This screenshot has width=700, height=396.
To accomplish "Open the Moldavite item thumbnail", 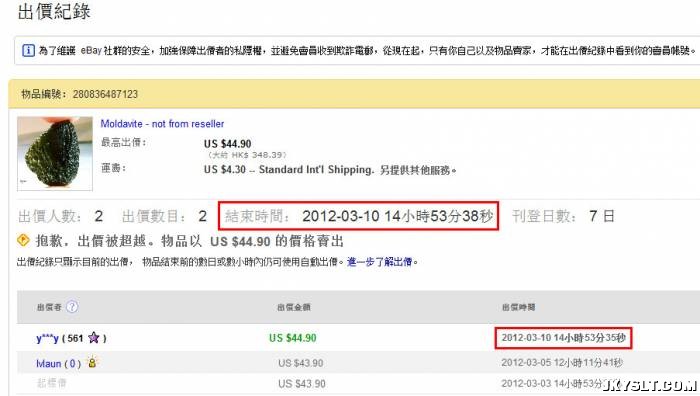I will click(x=55, y=153).
